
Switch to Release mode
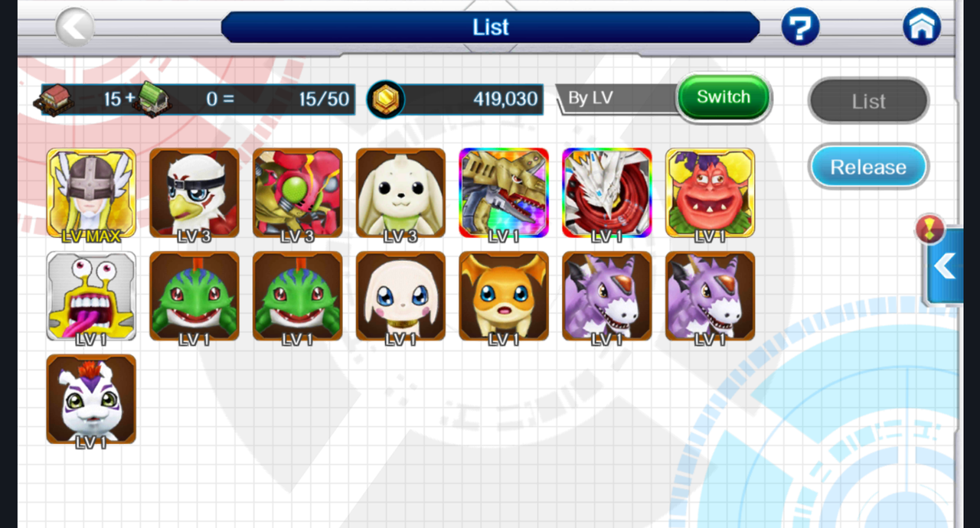868,167
